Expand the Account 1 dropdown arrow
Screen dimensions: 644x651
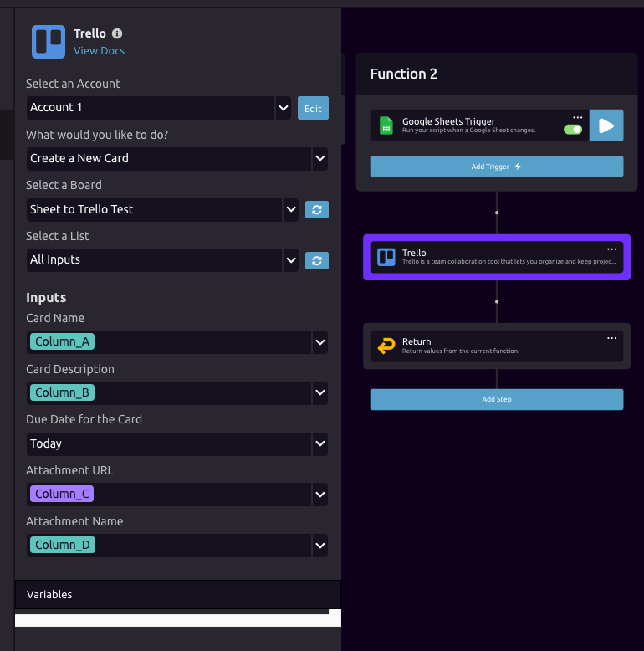(284, 108)
